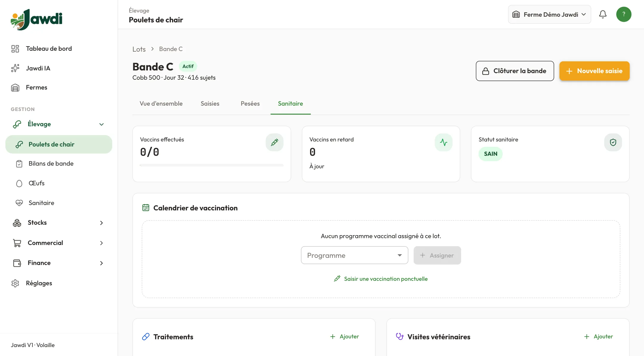The height and width of the screenshot is (356, 644).
Task: Open the Programme dropdown
Action: pyautogui.click(x=354, y=255)
